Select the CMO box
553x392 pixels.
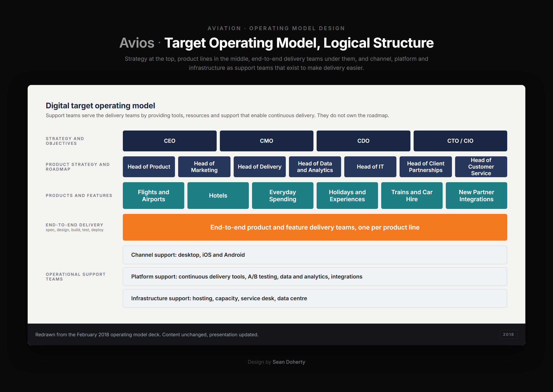[267, 141]
